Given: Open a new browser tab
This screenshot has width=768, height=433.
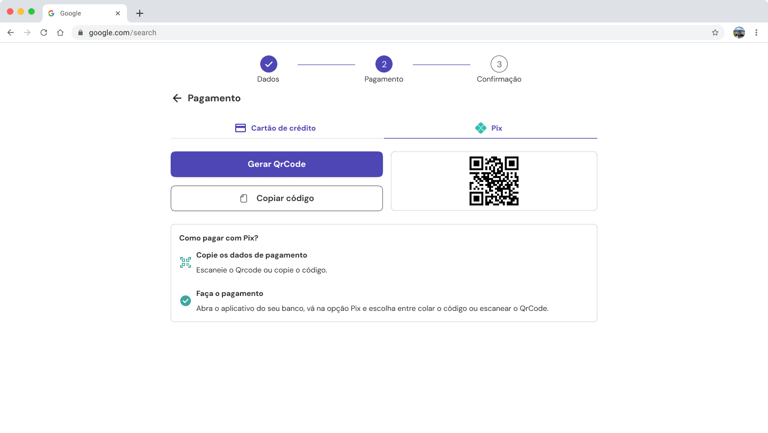Looking at the screenshot, I should pyautogui.click(x=140, y=13).
